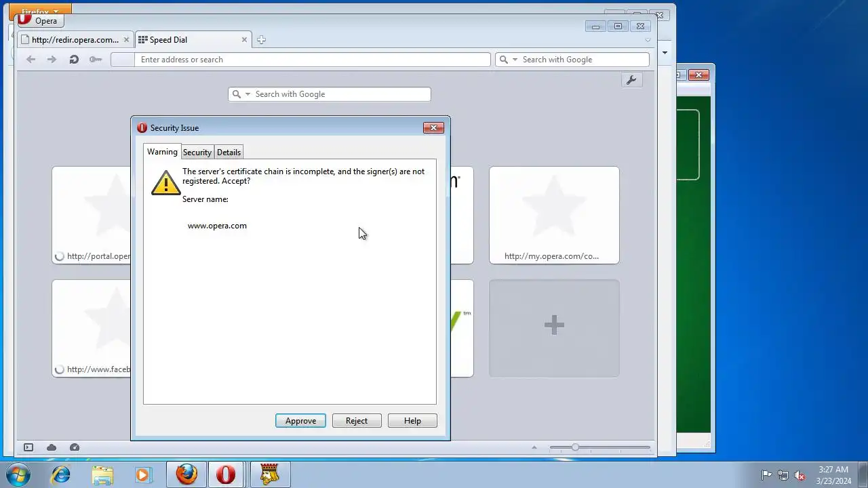This screenshot has width=868, height=488.
Task: Open portal.opera Speed Dial thumbnail
Action: 92,215
